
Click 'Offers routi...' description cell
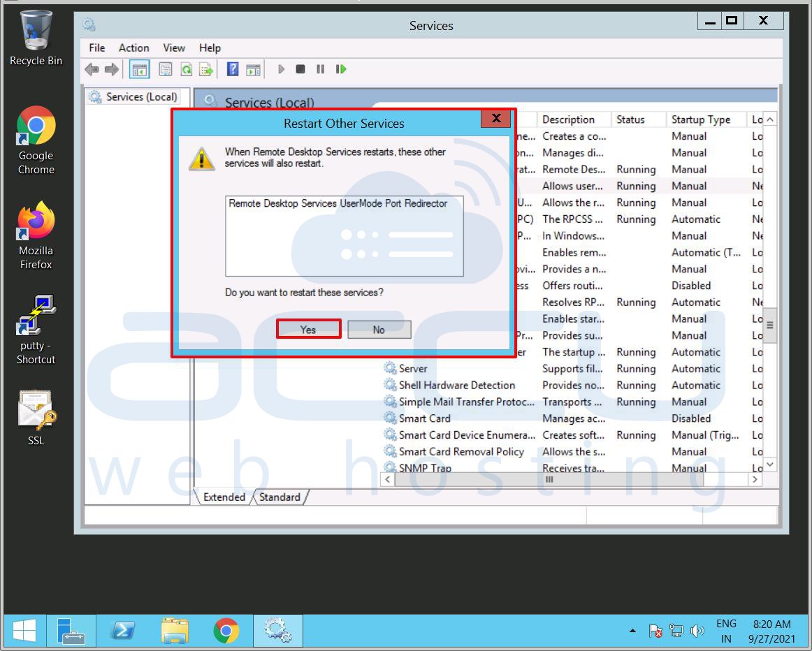[x=573, y=286]
